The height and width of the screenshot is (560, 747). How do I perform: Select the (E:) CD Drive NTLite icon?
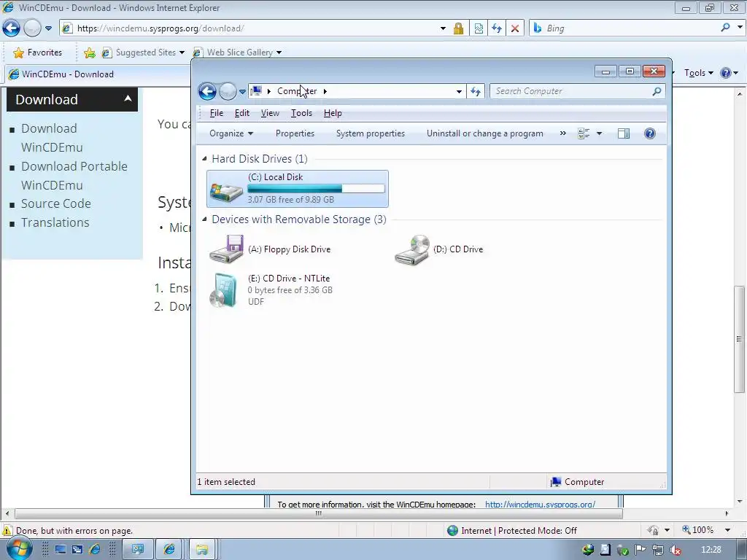pos(223,289)
